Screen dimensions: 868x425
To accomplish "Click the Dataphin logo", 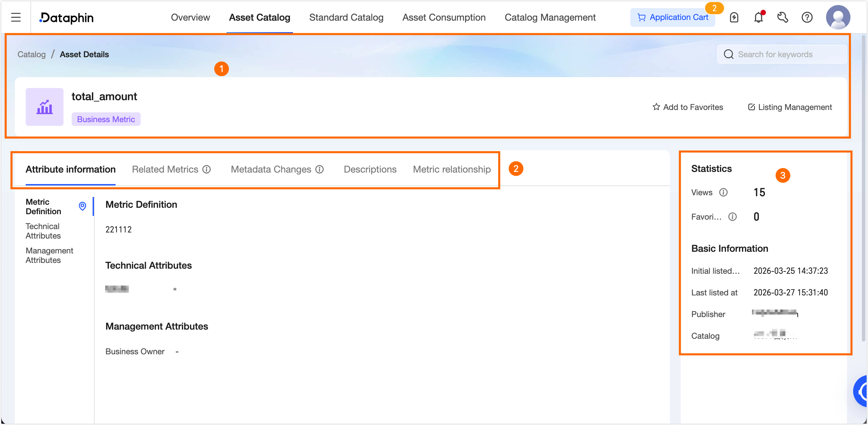I will point(66,18).
